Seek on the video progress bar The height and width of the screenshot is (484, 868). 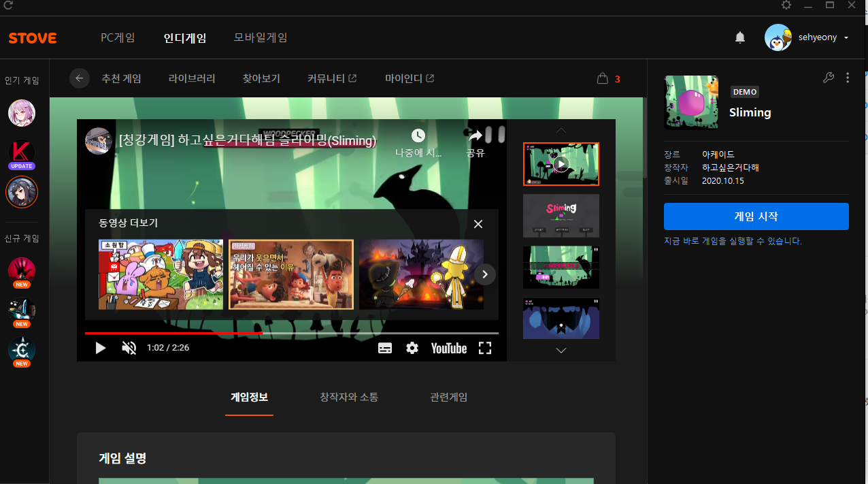[x=291, y=333]
